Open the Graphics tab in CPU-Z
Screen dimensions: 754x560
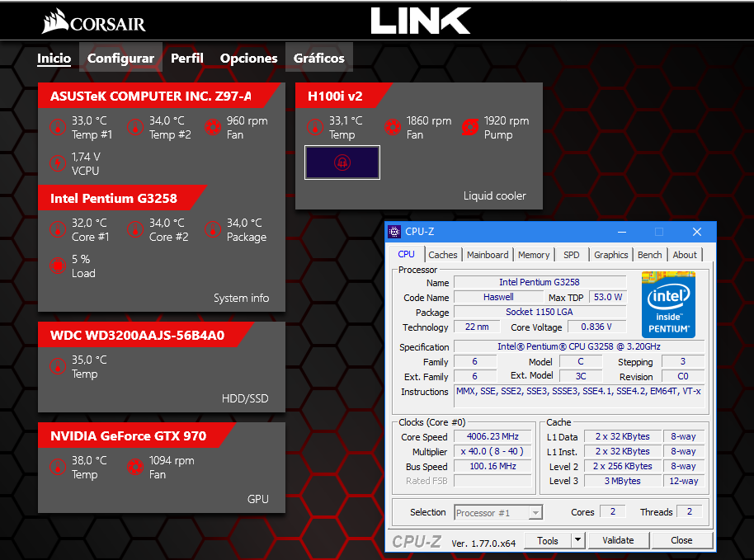tap(610, 255)
